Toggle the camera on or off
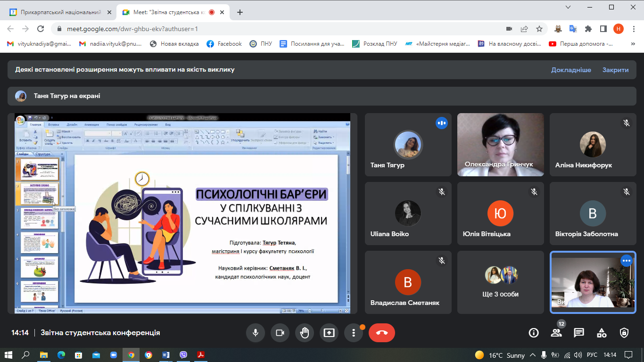This screenshot has width=644, height=362. [x=280, y=333]
